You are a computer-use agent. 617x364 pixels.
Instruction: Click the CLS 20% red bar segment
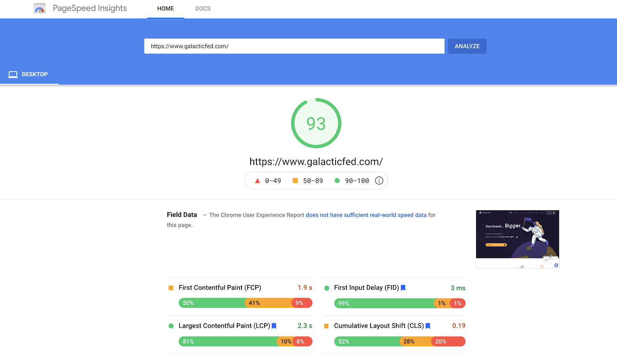pos(449,341)
